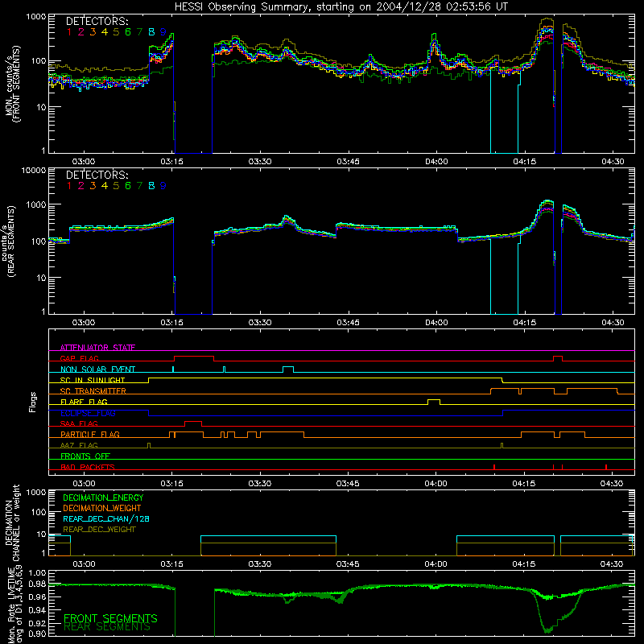Click yellow detector 4 in front segments legend
Image resolution: width=644 pixels, height=644 pixels.
click(105, 32)
